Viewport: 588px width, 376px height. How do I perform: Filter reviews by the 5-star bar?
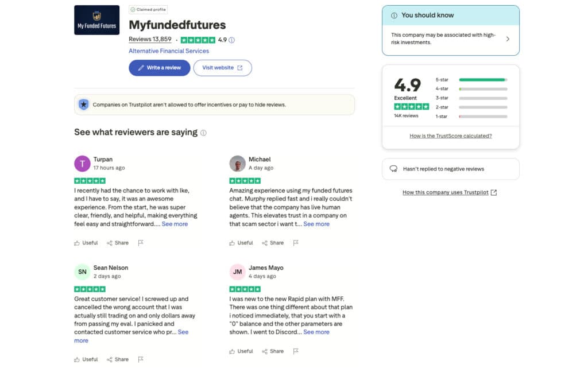click(482, 80)
